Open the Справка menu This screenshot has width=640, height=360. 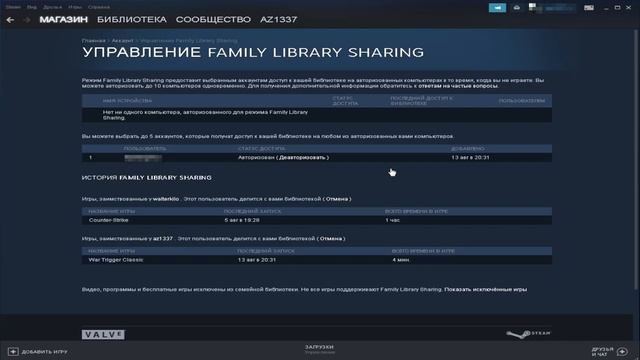coord(98,7)
